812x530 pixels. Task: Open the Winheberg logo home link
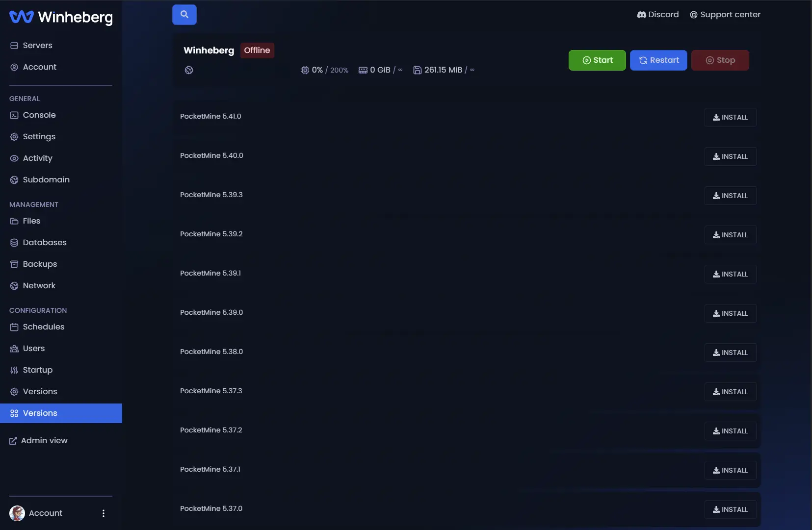[x=61, y=17]
